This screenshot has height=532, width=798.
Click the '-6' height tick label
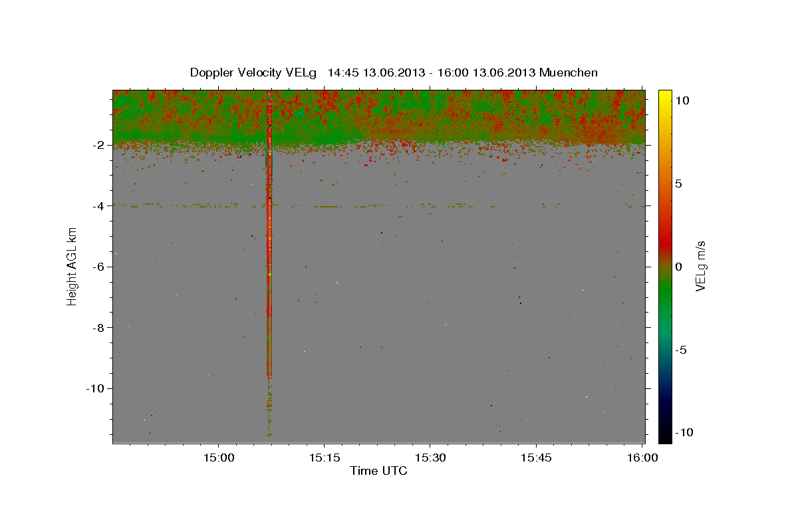click(99, 267)
